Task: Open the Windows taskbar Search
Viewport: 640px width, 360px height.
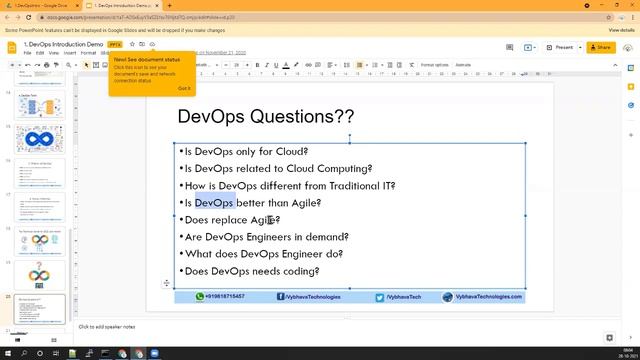Action: (x=24, y=353)
